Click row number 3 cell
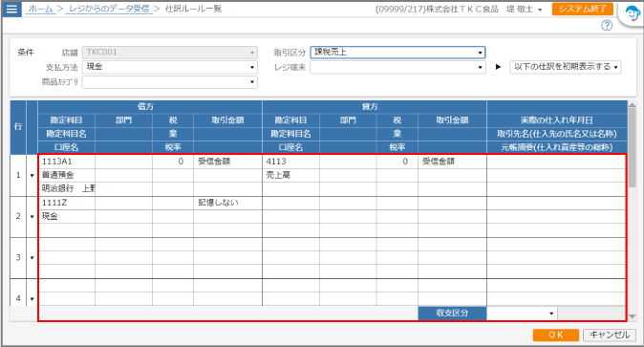The height and width of the screenshot is (347, 644). (x=18, y=258)
